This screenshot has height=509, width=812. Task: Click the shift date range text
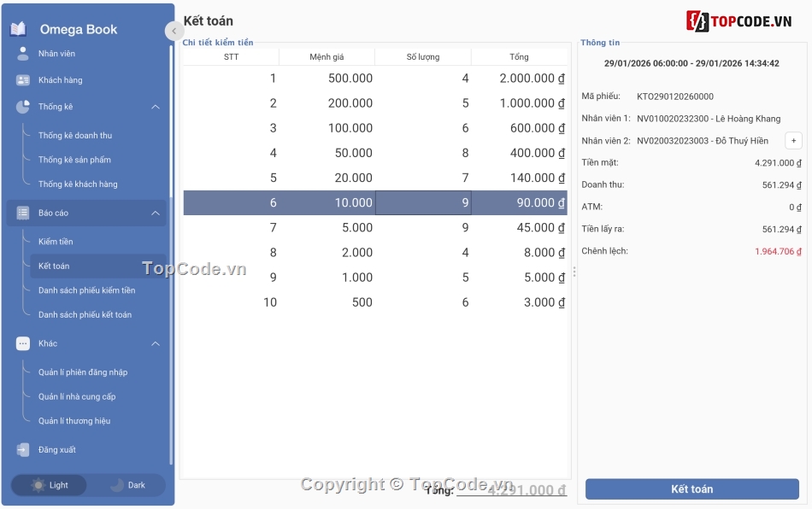[691, 63]
